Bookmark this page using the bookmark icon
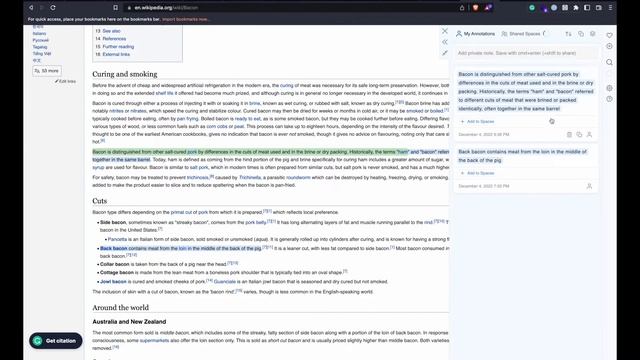The height and width of the screenshot is (360, 640). point(116,7)
